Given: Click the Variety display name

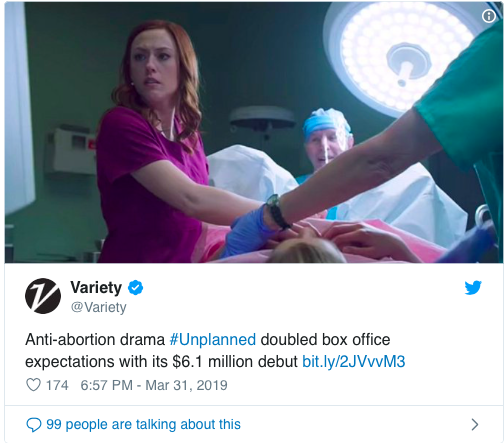Looking at the screenshot, I should 96,288.
